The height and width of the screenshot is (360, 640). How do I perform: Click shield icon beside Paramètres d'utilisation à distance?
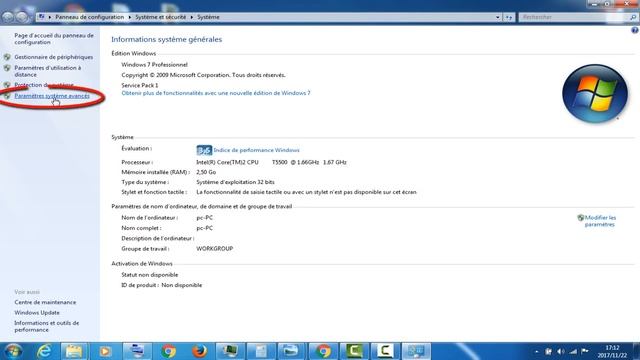tap(7, 68)
